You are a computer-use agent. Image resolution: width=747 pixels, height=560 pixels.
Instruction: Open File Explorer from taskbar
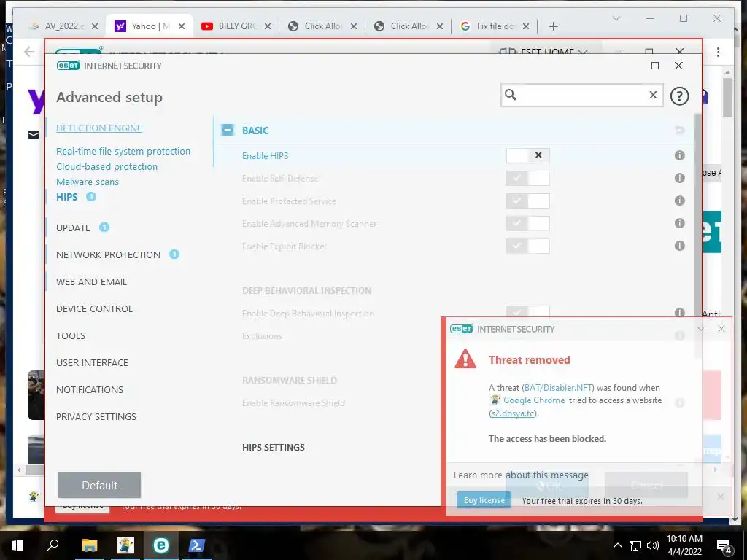[89, 545]
